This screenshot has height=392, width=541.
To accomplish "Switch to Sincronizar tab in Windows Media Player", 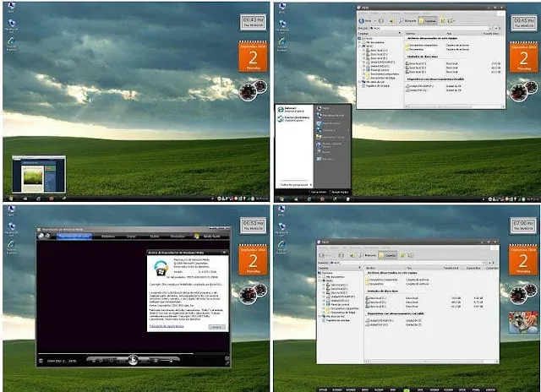I will [x=178, y=237].
